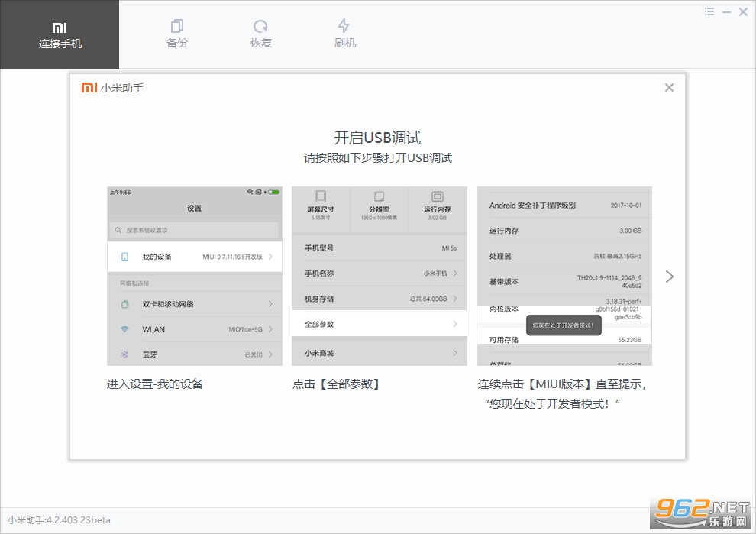Minimize the Mi Assistant window
756x534 pixels.
point(726,12)
